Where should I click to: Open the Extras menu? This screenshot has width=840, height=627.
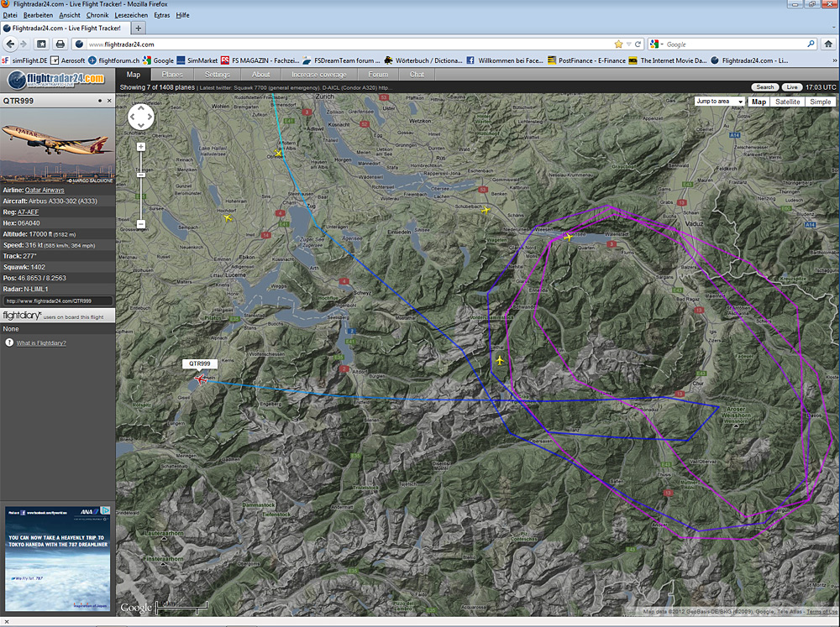coord(162,15)
